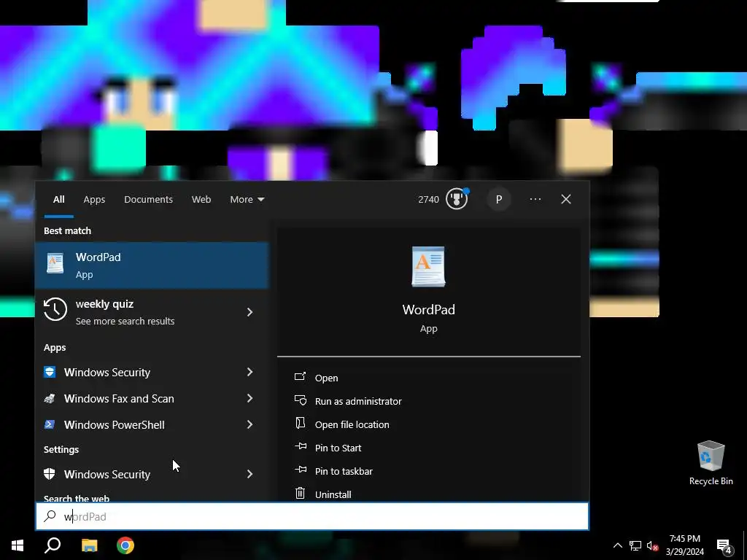
Task: Click the Windows Fax and Scan result text
Action: pos(119,399)
